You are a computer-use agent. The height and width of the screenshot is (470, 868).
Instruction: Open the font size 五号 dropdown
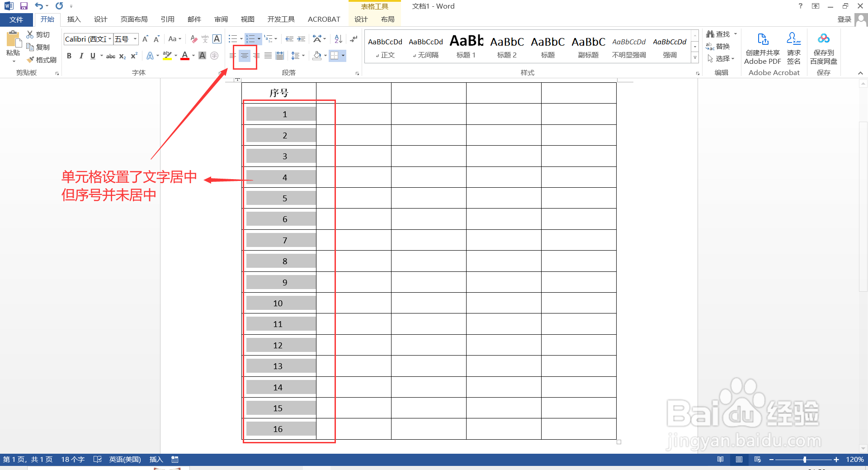tap(135, 39)
